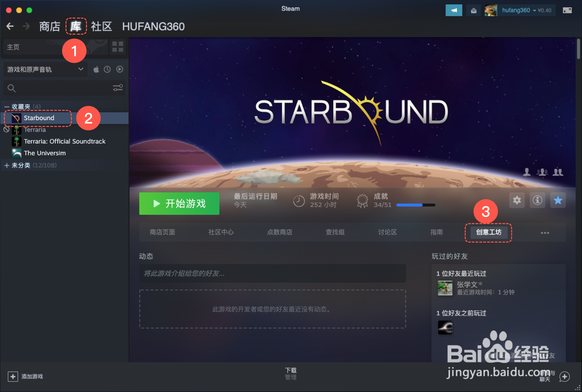Click the green 开始游戏 play button
582x392 pixels.
tap(179, 204)
